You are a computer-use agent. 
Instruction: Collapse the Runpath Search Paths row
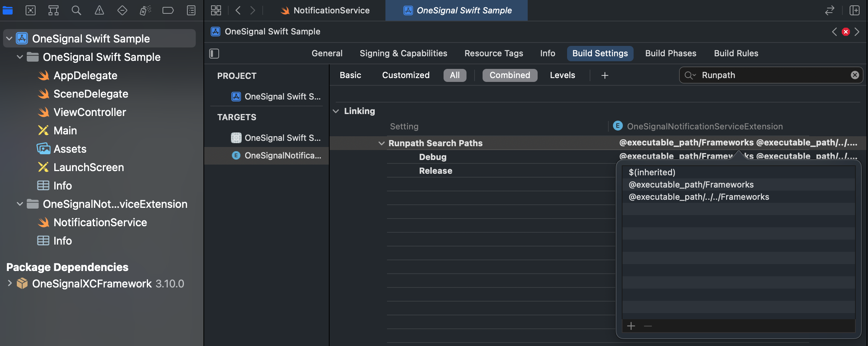pos(381,143)
